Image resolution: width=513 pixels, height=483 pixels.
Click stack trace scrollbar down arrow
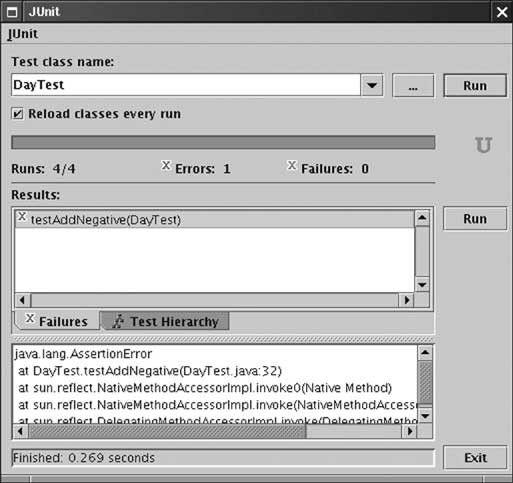coord(425,416)
